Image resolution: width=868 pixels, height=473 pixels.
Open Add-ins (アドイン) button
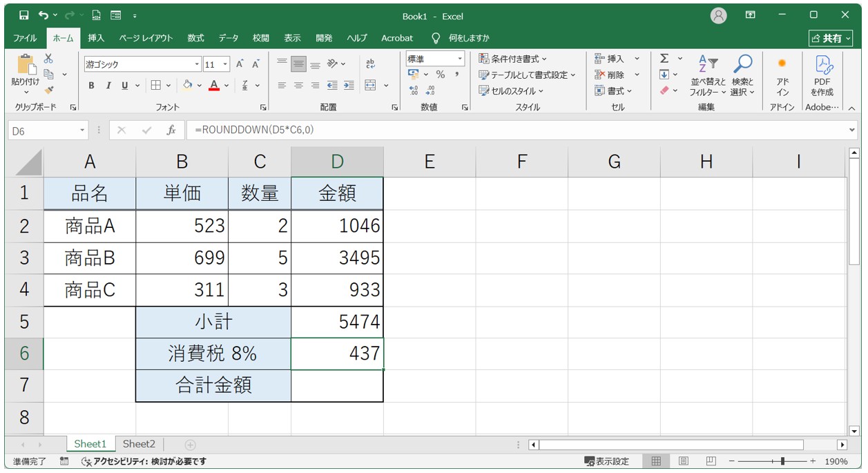[x=782, y=76]
